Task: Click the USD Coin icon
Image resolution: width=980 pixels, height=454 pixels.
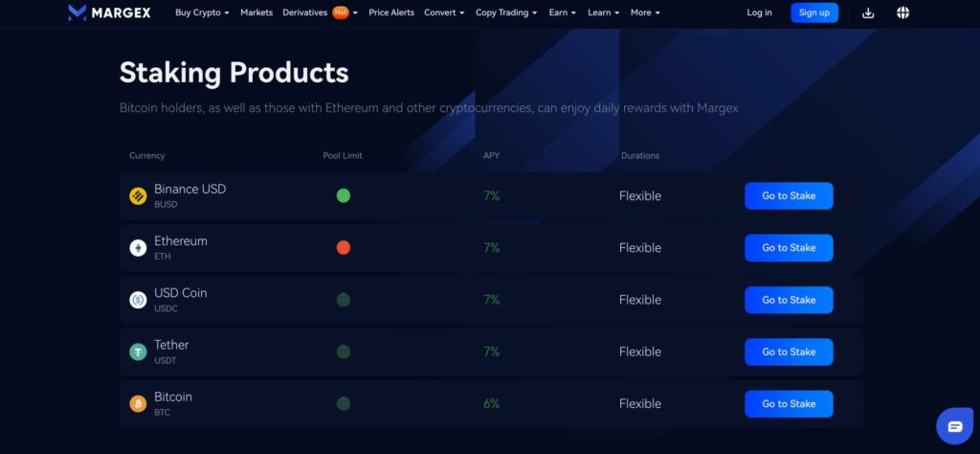Action: [138, 300]
